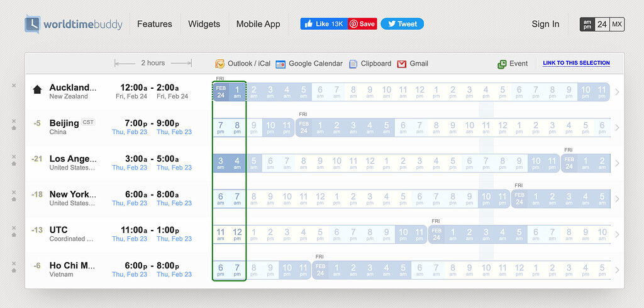The width and height of the screenshot is (644, 308).
Task: Switch to am/pm time format
Action: (x=587, y=25)
